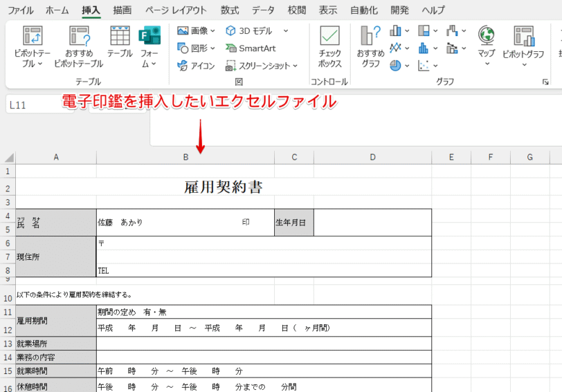The image size is (562, 392).
Task: Click the Forms (フォーム) icon
Action: click(x=149, y=35)
